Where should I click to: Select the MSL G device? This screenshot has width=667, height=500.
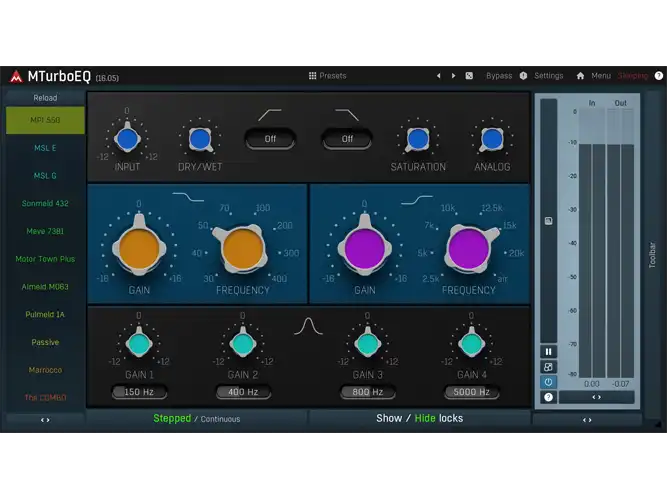click(x=45, y=176)
